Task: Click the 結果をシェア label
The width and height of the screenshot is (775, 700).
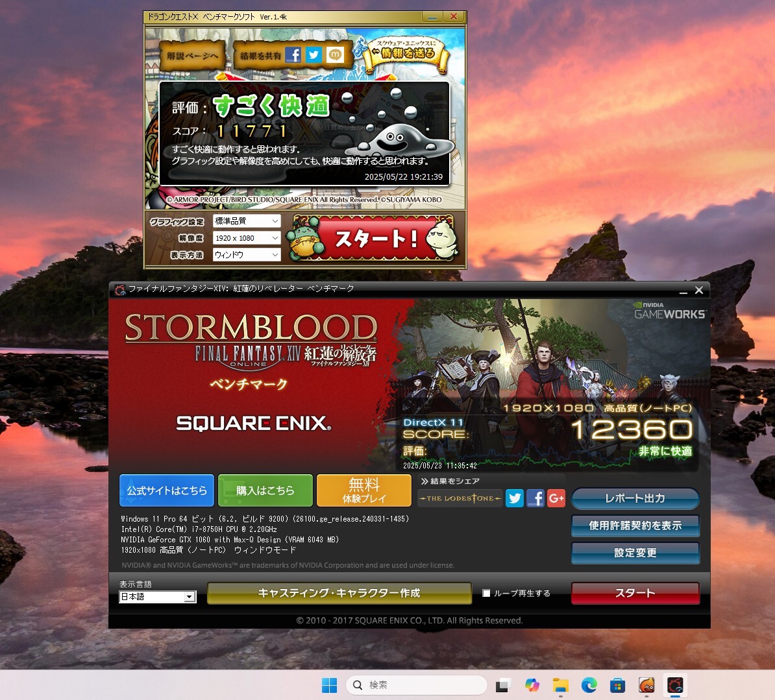Action: (455, 481)
